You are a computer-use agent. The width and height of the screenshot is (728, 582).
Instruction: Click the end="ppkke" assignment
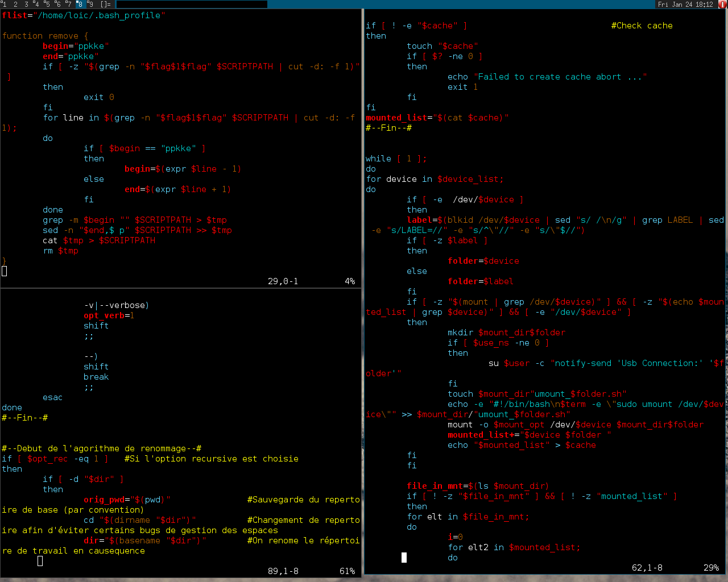click(71, 56)
